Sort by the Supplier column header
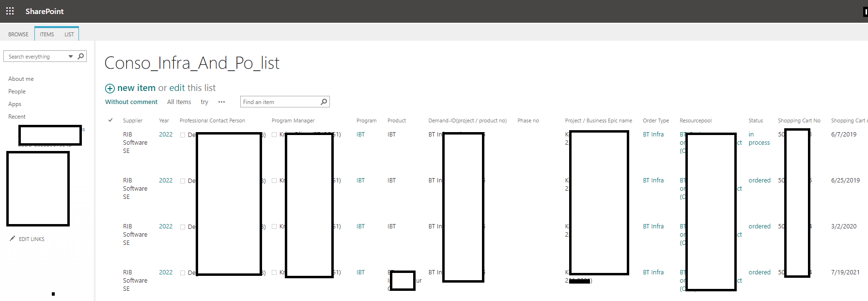The height and width of the screenshot is (301, 868). [133, 120]
